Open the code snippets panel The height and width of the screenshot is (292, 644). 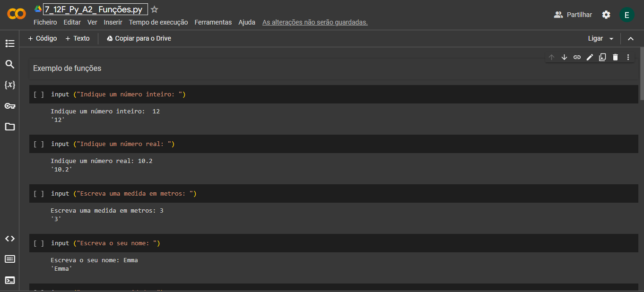[x=10, y=239]
